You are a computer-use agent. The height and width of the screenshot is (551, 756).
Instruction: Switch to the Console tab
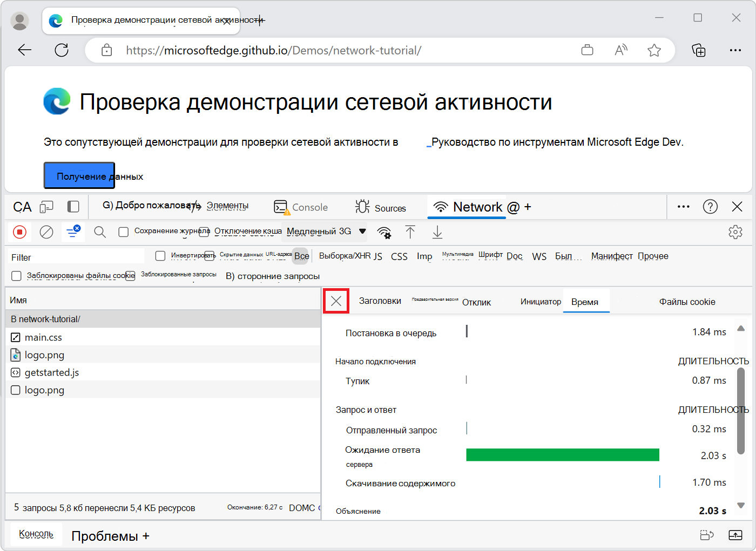302,207
